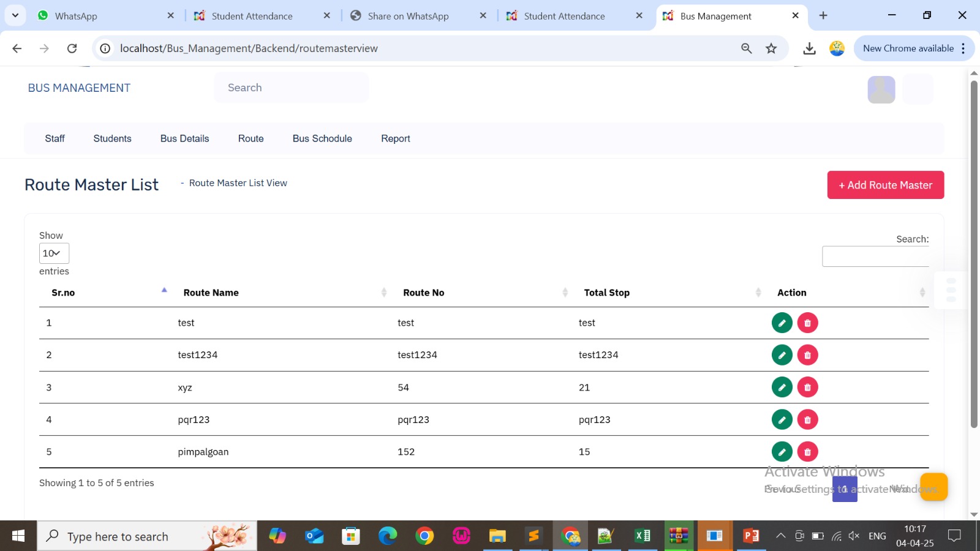
Task: Bookmark this page with star icon
Action: [771, 48]
